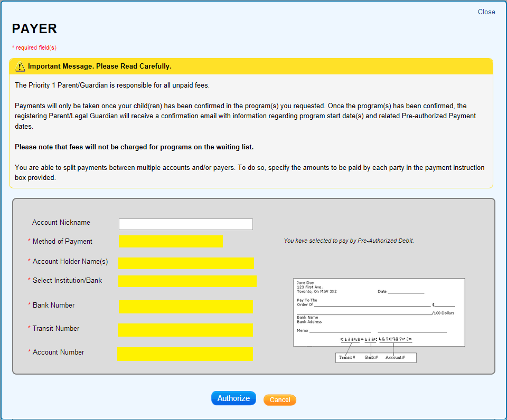Click the Account Number field
The height and width of the screenshot is (420, 507).
pos(185,354)
